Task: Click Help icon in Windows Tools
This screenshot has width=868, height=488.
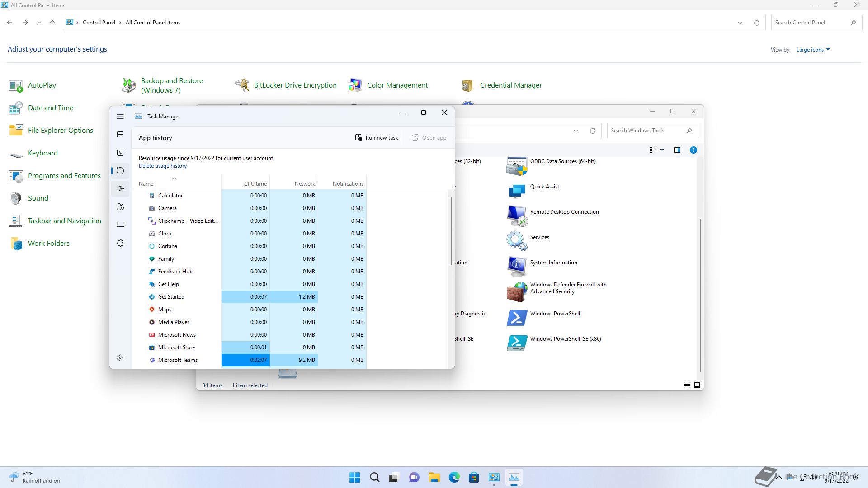Action: [693, 150]
